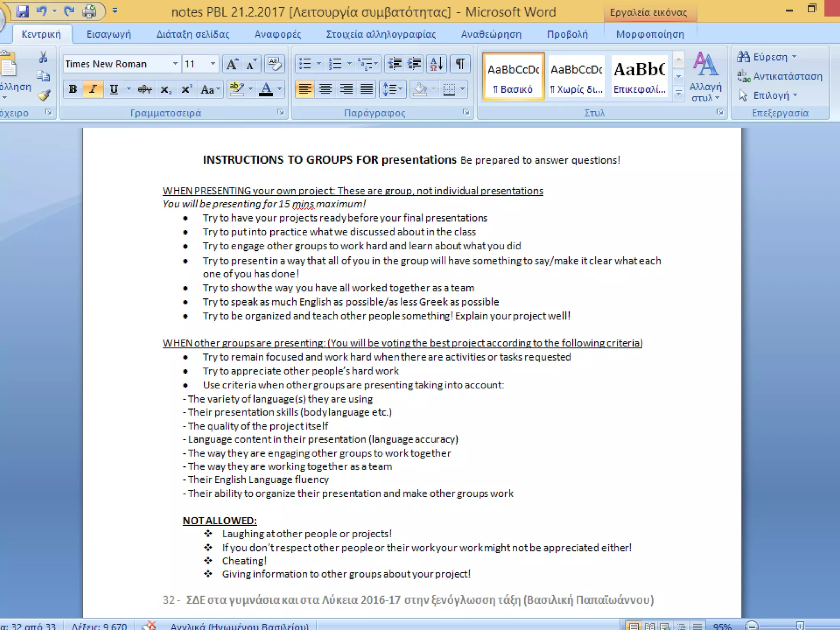Open the font color red swatch dropdown arrow
The width and height of the screenshot is (840, 630).
pos(280,89)
